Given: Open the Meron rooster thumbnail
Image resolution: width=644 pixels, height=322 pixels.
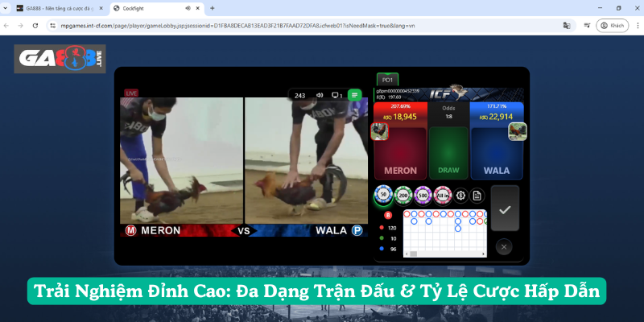Looking at the screenshot, I should pyautogui.click(x=379, y=131).
